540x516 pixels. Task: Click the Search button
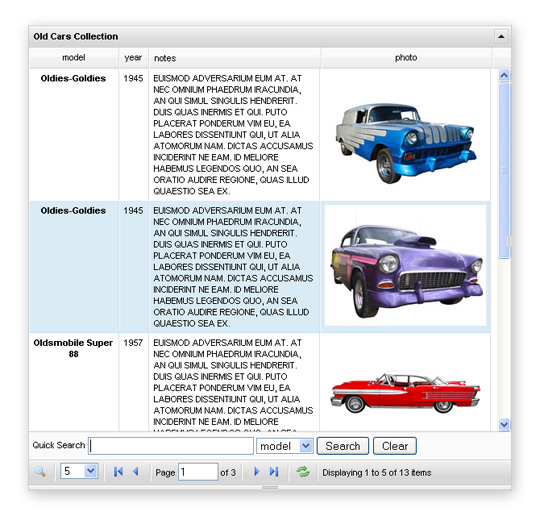(x=343, y=446)
